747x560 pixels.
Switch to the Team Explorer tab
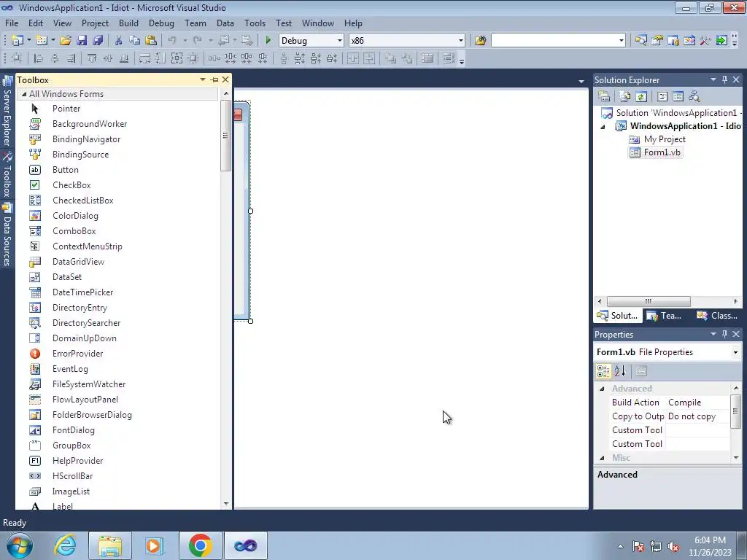(x=665, y=316)
